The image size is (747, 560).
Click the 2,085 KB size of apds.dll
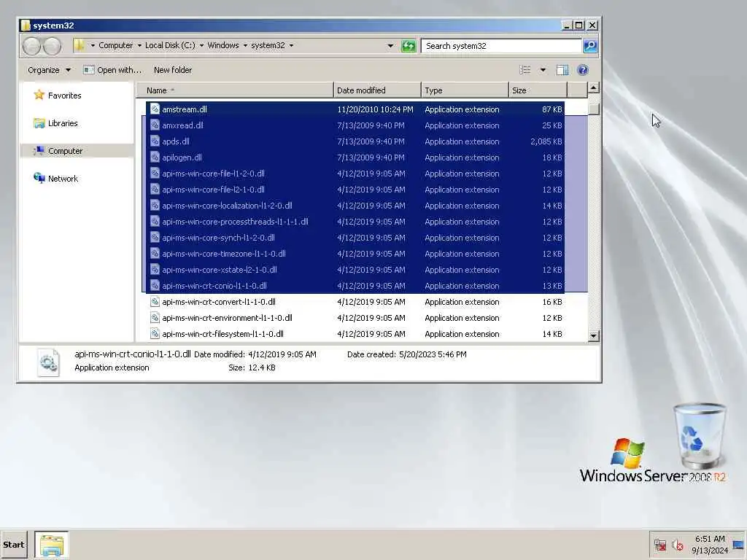(546, 141)
